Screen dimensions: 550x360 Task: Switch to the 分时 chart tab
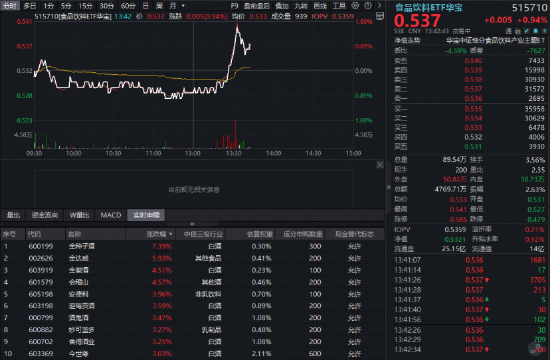(x=9, y=6)
